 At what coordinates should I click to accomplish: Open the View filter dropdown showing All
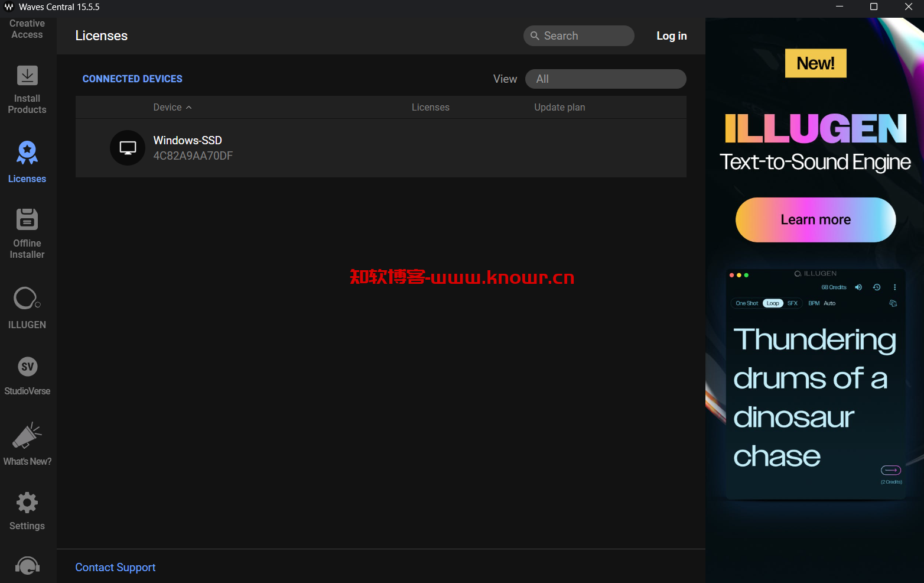tap(606, 79)
